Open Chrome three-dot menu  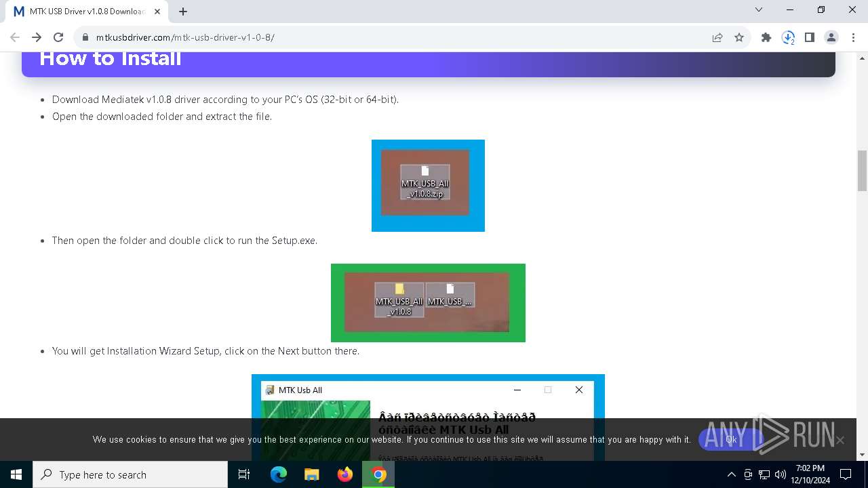click(853, 37)
